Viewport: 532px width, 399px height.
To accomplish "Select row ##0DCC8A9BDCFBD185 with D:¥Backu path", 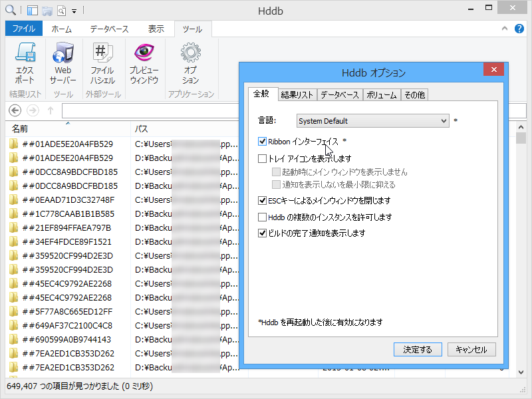I will pyautogui.click(x=122, y=186).
